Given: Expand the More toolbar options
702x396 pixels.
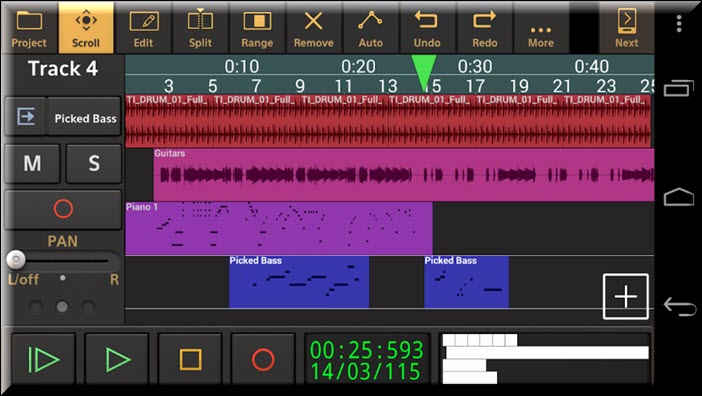Looking at the screenshot, I should click(541, 29).
